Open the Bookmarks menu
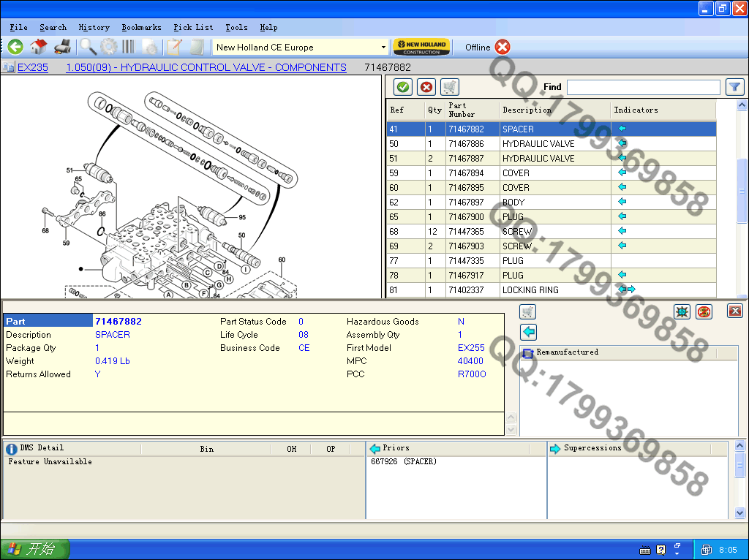 click(x=141, y=27)
